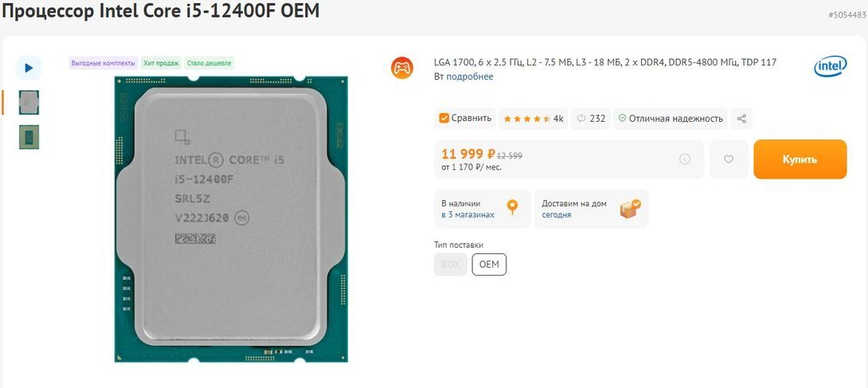Click the share icon
The width and height of the screenshot is (868, 388).
coord(742,119)
